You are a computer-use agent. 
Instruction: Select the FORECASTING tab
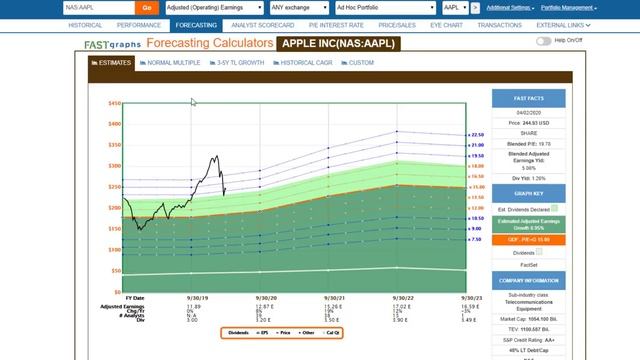pos(196,25)
